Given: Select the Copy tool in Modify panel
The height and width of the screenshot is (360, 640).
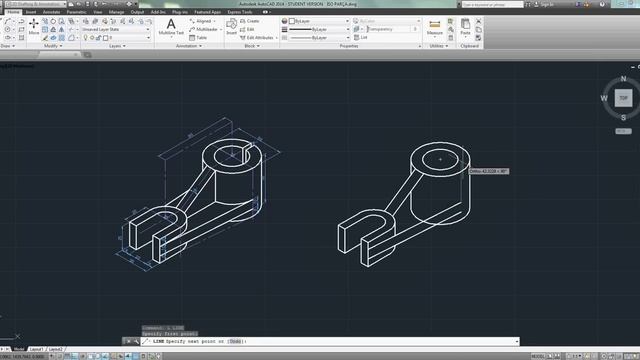Looking at the screenshot, I should coord(45,21).
